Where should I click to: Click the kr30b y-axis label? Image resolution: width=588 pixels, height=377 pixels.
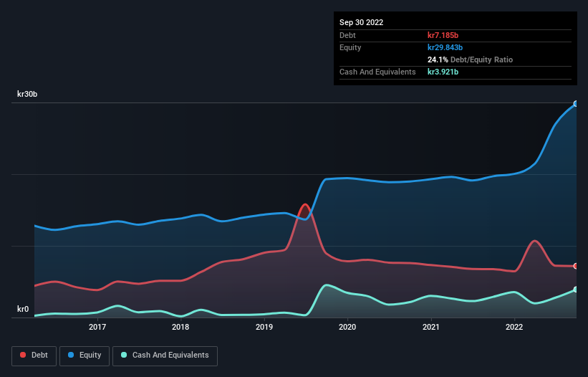27,94
